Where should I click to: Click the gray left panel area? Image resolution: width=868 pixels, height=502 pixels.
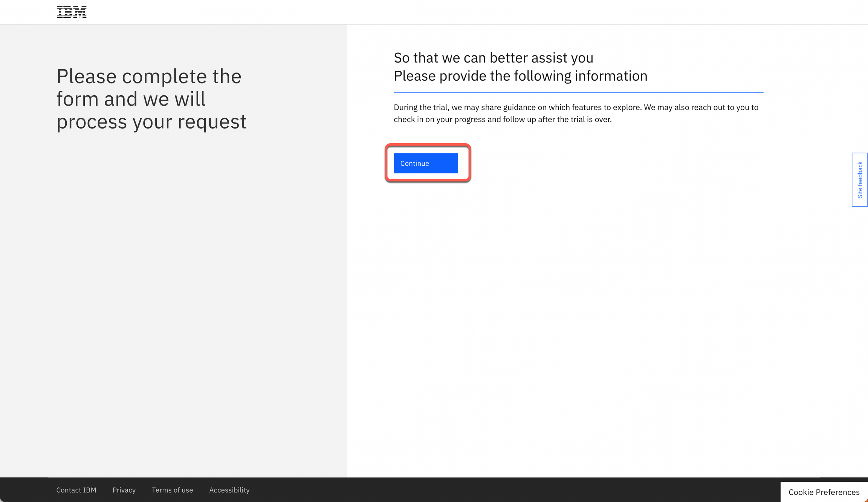[170, 302]
